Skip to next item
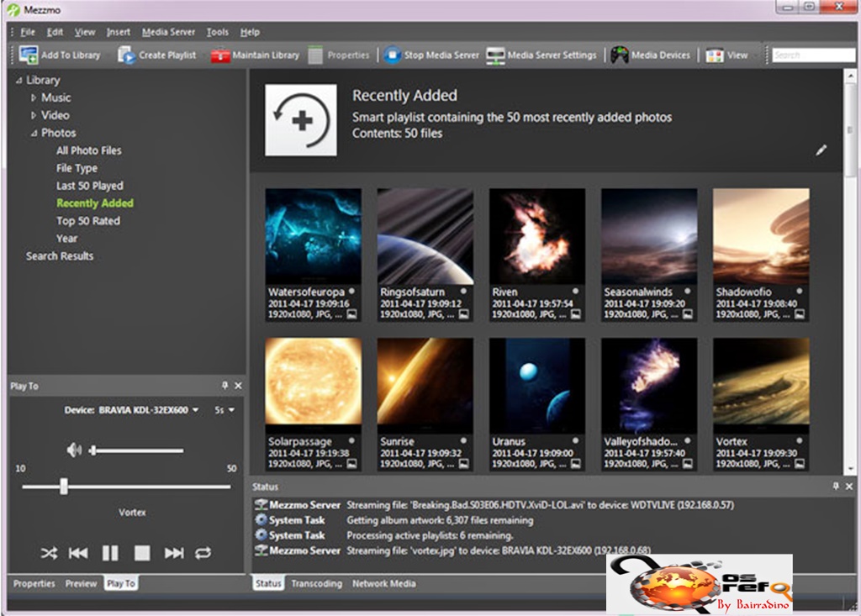861x616 pixels. [174, 553]
